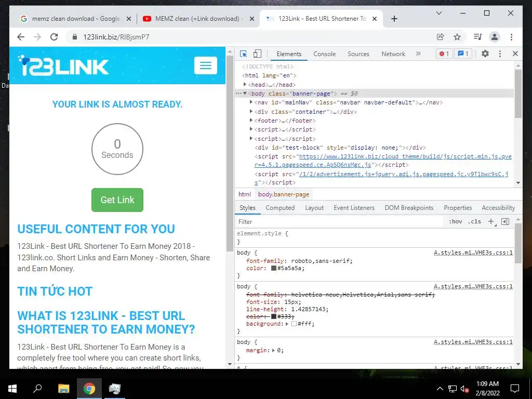Open the advertisement.js script link
The height and width of the screenshot is (399, 532).
[x=382, y=178]
